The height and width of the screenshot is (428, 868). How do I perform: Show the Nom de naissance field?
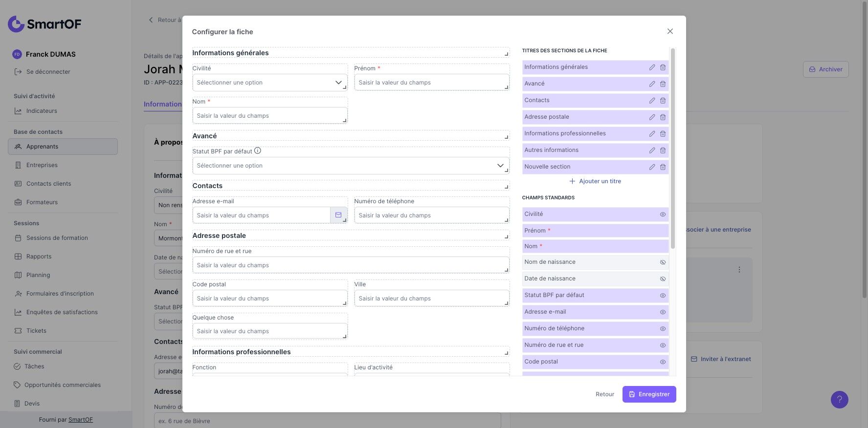(663, 262)
